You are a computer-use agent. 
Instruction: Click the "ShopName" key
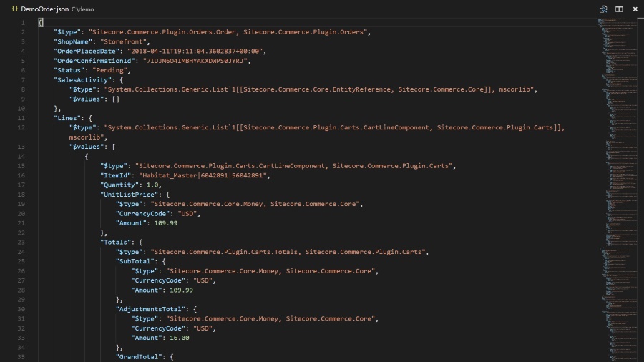point(74,41)
